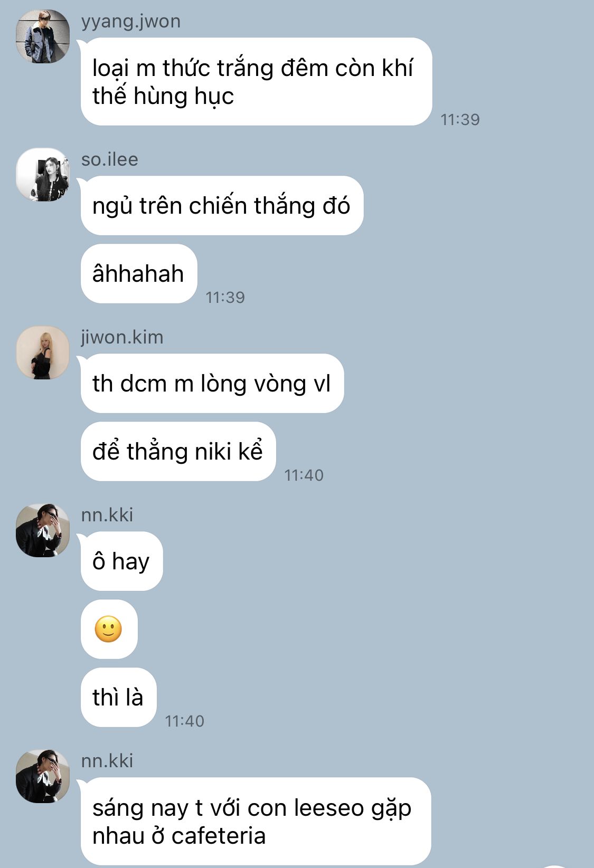
Task: Select the smiley emoji message
Action: point(109,629)
